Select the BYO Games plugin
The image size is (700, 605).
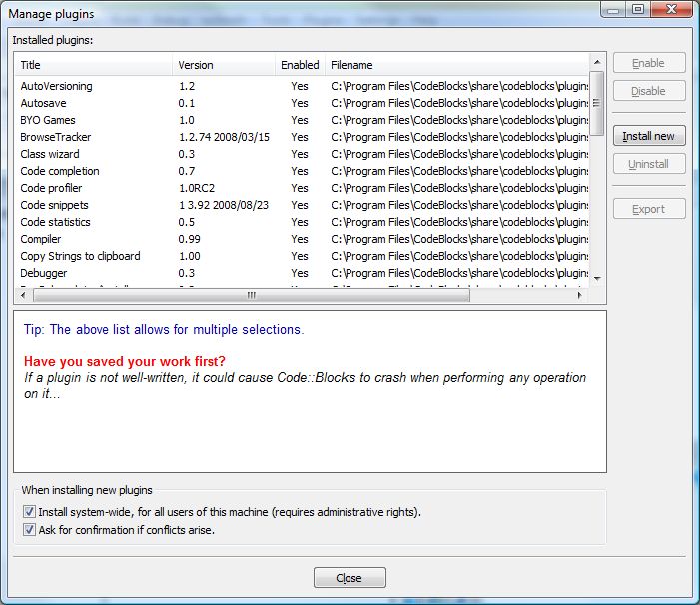click(x=48, y=120)
